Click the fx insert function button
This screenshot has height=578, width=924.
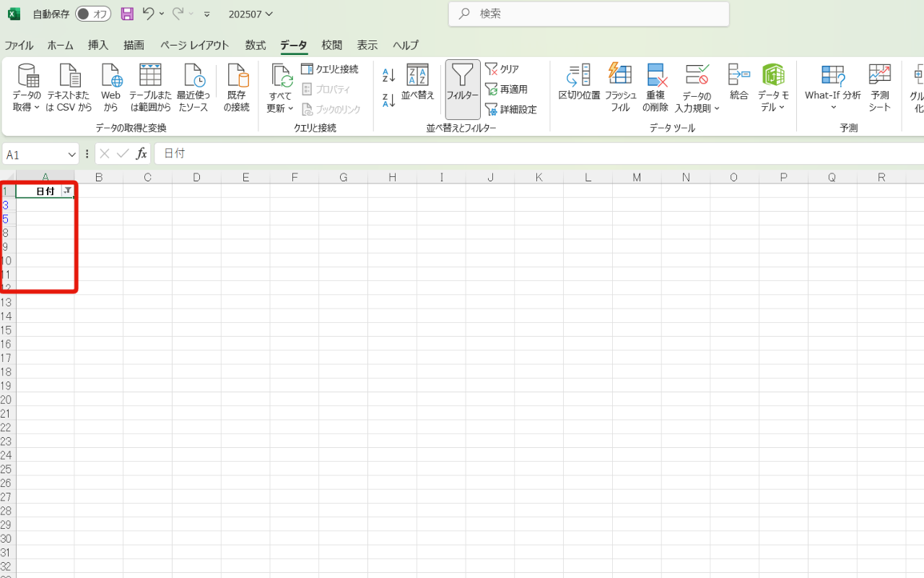(141, 154)
